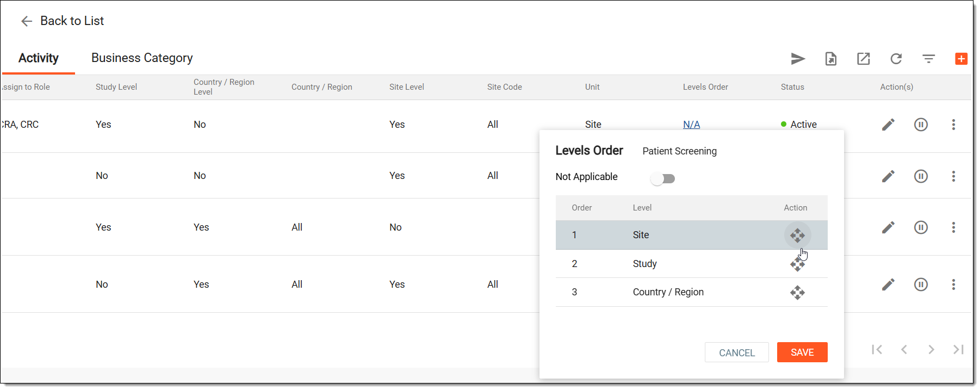Click the Status column header

tap(792, 87)
